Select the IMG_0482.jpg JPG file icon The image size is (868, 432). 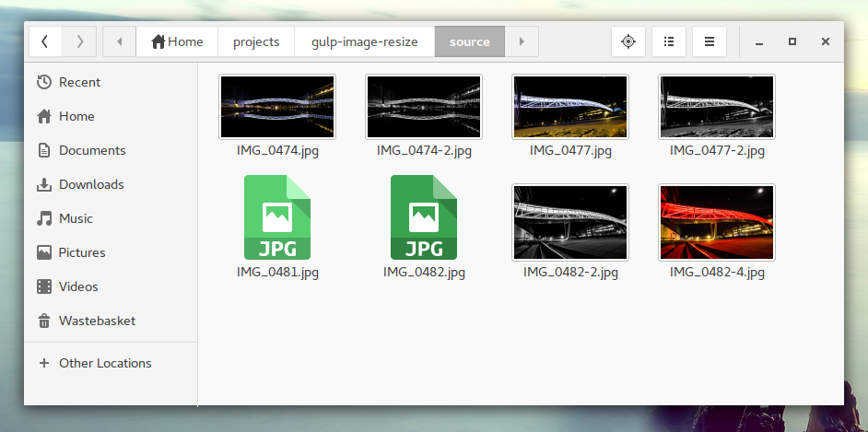coord(424,217)
